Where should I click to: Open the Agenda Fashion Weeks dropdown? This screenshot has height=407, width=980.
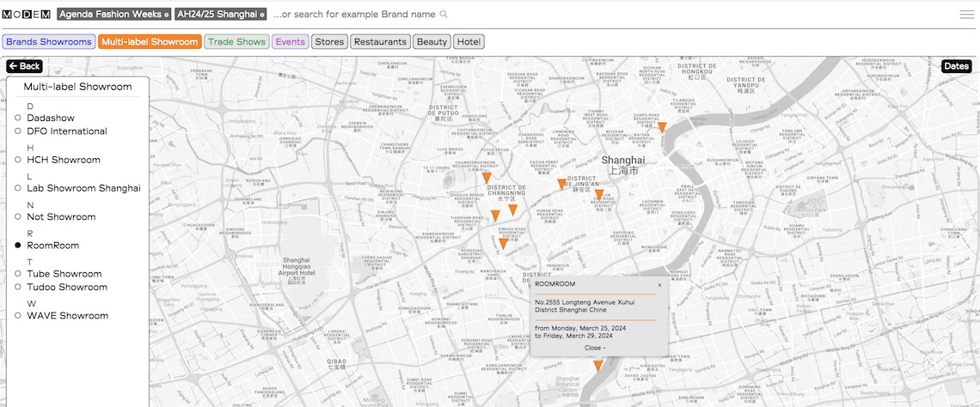[x=113, y=15]
